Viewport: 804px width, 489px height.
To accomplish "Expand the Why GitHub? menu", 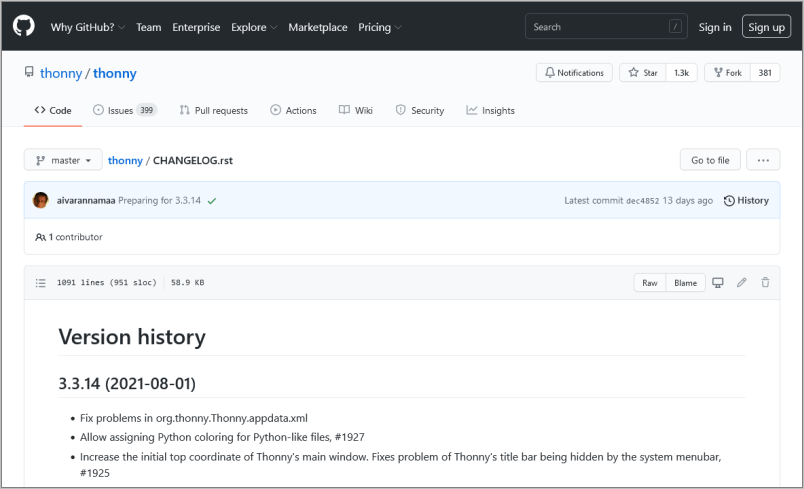I will pos(88,27).
